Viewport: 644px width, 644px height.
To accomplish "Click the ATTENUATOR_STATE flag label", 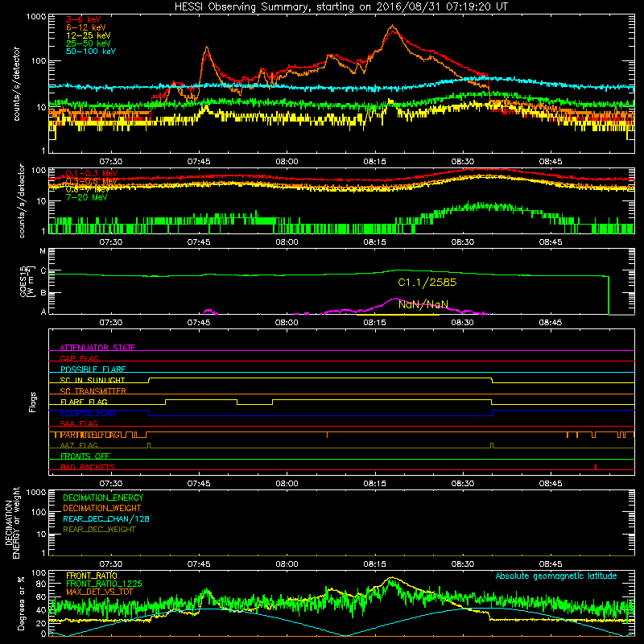I will pyautogui.click(x=97, y=348).
